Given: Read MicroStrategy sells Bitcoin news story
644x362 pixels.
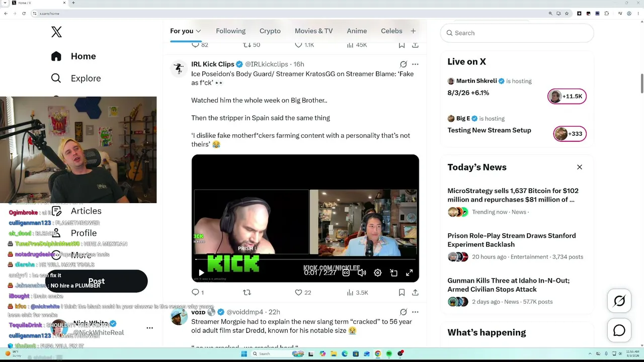Looking at the screenshot, I should [513, 195].
